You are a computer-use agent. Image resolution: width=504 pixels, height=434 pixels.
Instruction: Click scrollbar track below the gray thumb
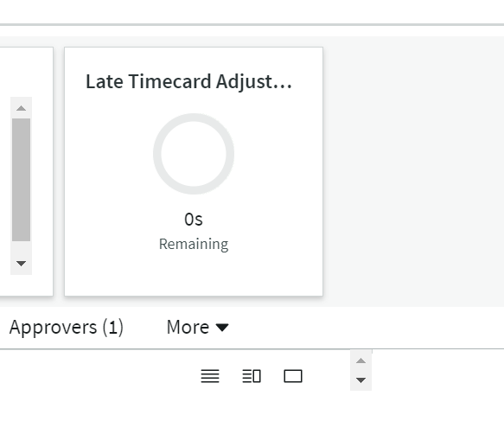point(22,249)
